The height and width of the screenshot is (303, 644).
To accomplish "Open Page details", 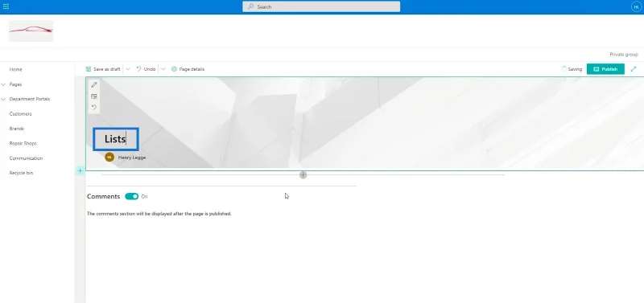I will click(188, 69).
